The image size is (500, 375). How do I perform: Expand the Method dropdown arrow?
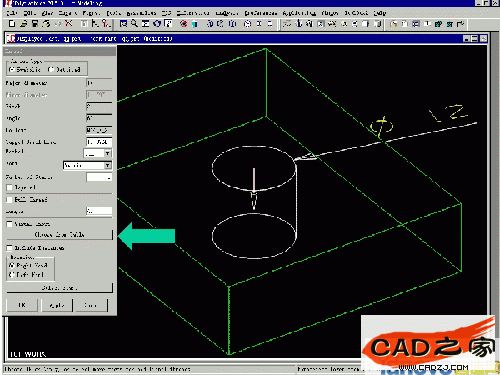(108, 153)
